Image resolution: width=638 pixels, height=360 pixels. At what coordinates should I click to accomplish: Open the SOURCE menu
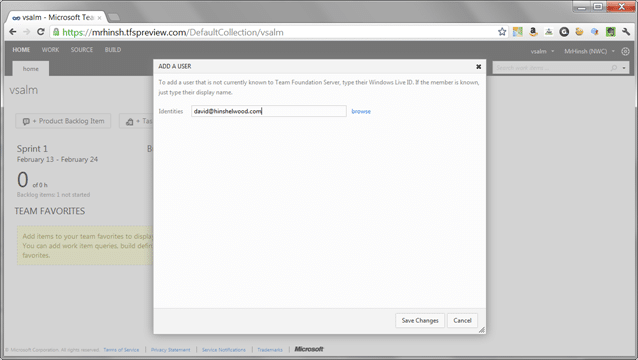coord(82,50)
